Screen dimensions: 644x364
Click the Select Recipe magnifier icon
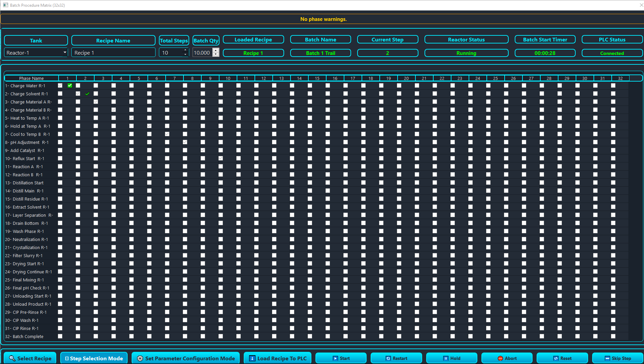click(12, 358)
